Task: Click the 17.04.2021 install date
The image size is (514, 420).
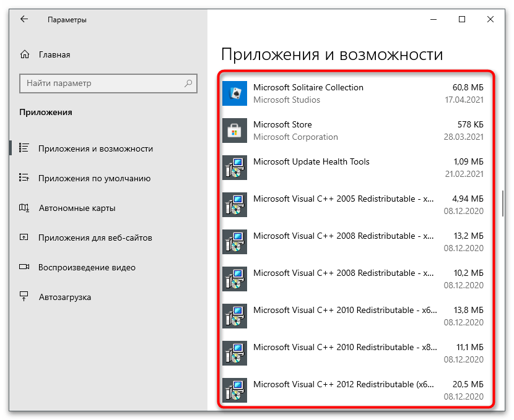Action: point(464,100)
